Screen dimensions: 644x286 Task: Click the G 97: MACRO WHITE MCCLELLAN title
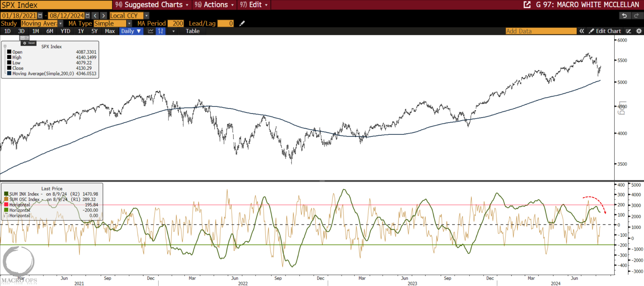tap(587, 5)
